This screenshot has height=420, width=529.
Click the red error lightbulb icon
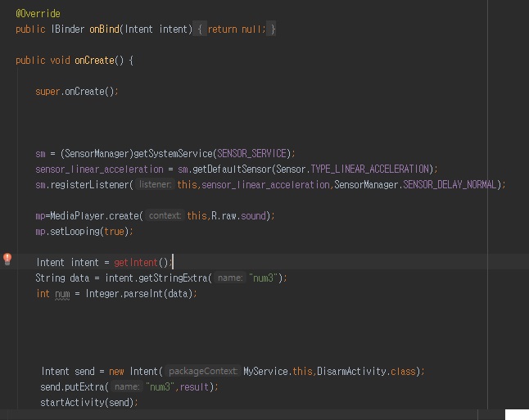pyautogui.click(x=7, y=259)
